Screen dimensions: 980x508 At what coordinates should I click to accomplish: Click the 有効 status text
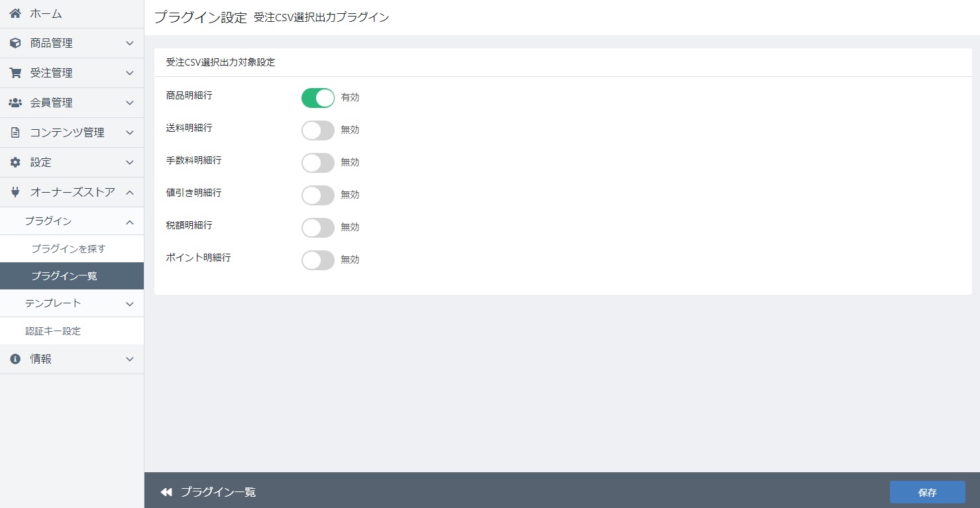pyautogui.click(x=350, y=97)
